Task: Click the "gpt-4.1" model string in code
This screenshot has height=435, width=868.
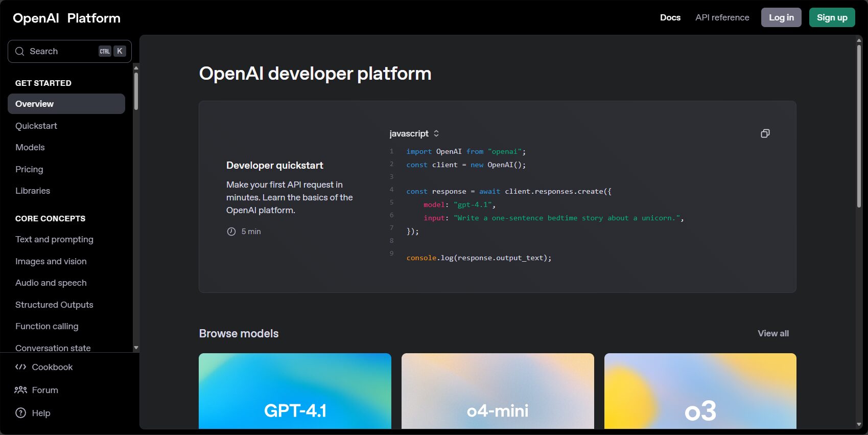Action: 473,204
